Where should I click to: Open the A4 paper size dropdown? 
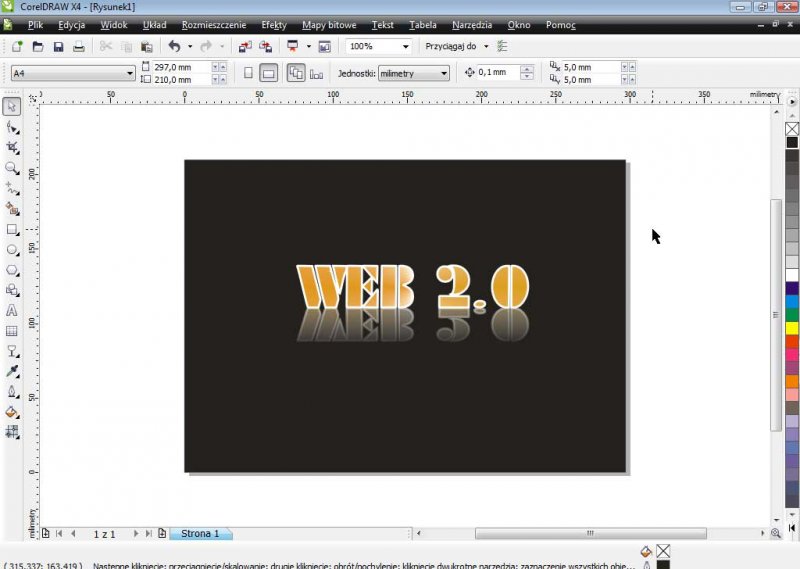tap(130, 73)
